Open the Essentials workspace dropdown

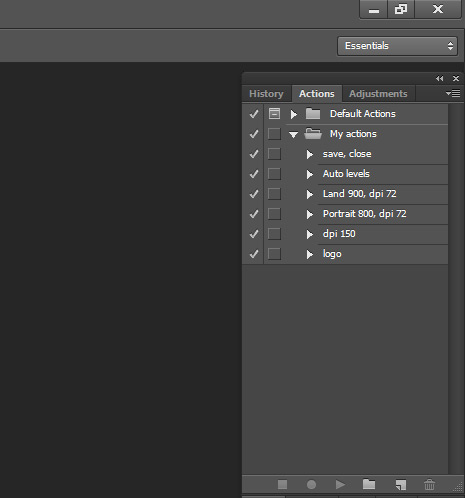click(397, 46)
